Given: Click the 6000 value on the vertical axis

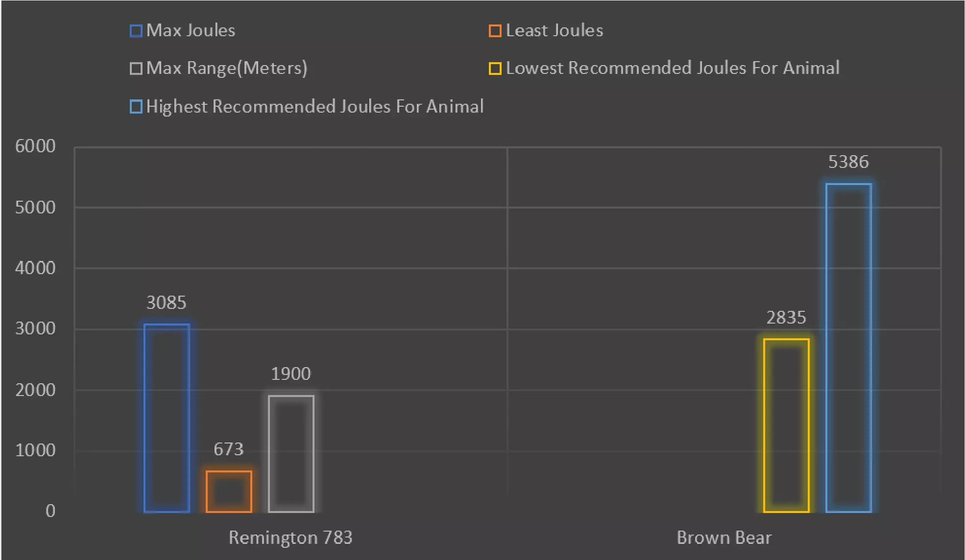Looking at the screenshot, I should click(35, 146).
